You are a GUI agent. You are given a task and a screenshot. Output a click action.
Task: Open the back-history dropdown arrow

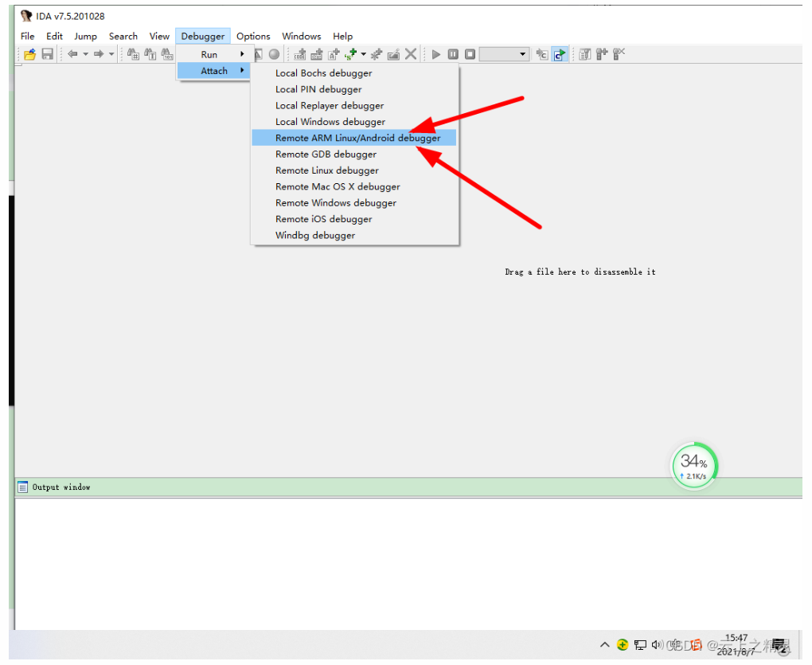pos(85,54)
